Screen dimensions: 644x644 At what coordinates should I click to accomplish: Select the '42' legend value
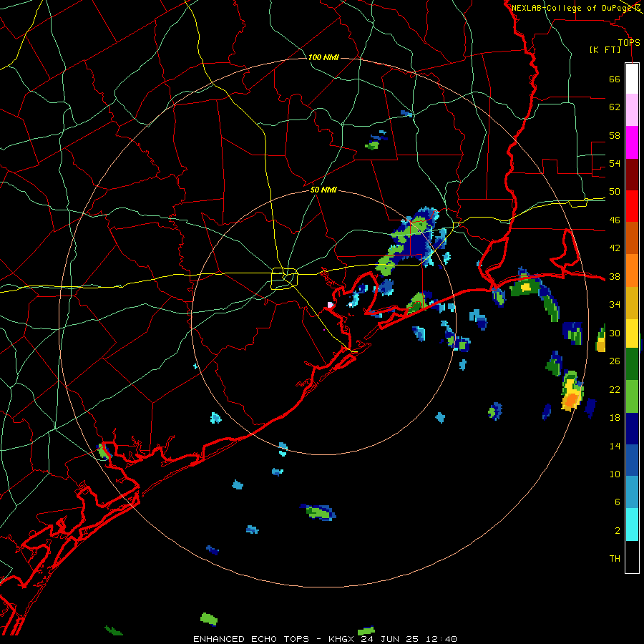point(615,248)
